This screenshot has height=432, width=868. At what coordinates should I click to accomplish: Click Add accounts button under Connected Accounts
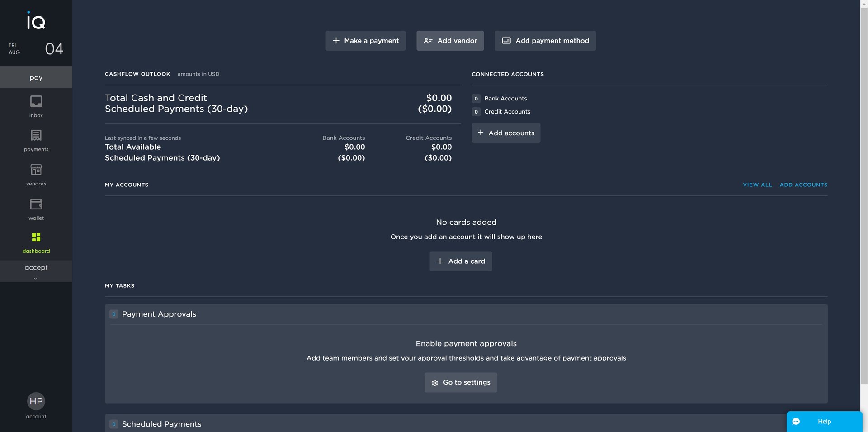[506, 133]
